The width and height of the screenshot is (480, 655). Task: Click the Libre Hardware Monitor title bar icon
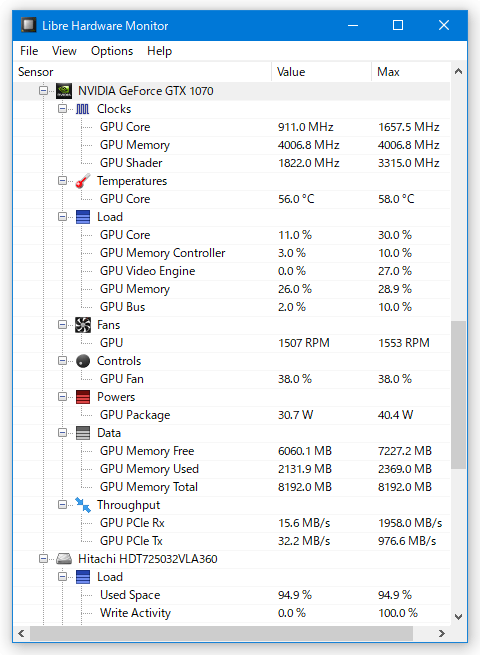coord(28,25)
